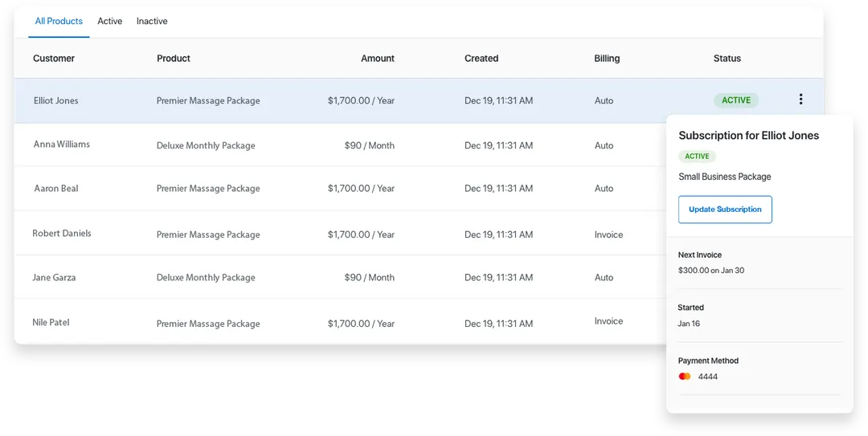Select the Anna Williams subscription row
The image size is (868, 436).
[62, 145]
